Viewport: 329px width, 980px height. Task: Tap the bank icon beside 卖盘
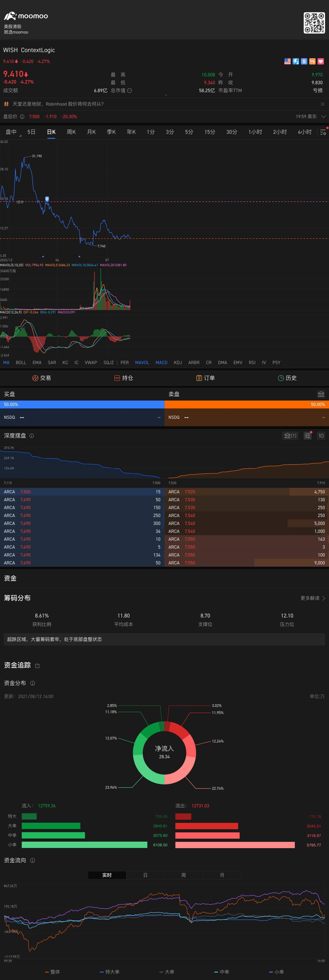click(x=321, y=394)
